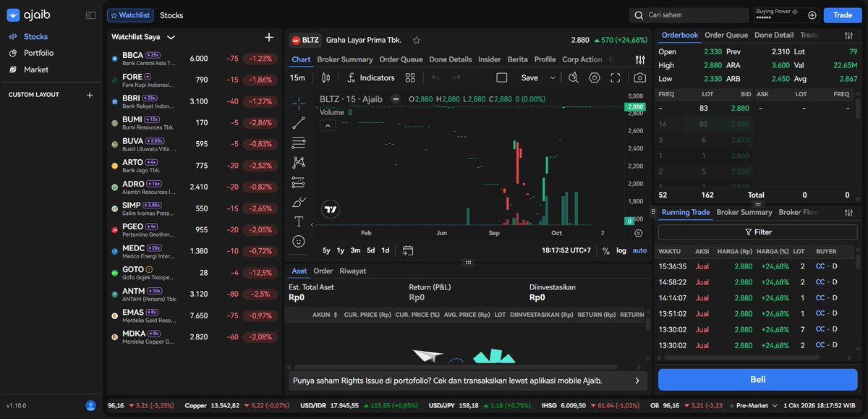868x419 pixels.
Task: Undo the last chart action
Action: (x=435, y=77)
